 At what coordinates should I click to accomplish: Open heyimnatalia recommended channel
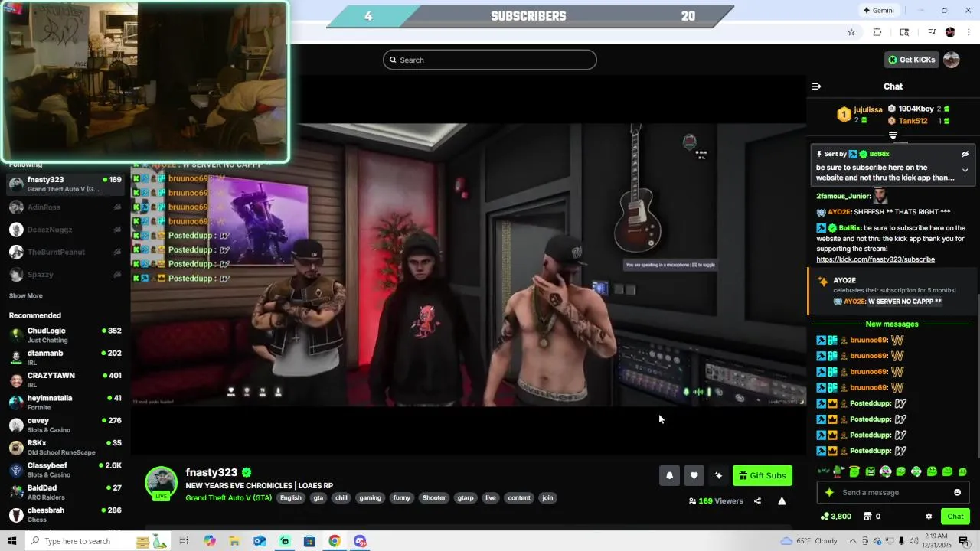pos(65,403)
